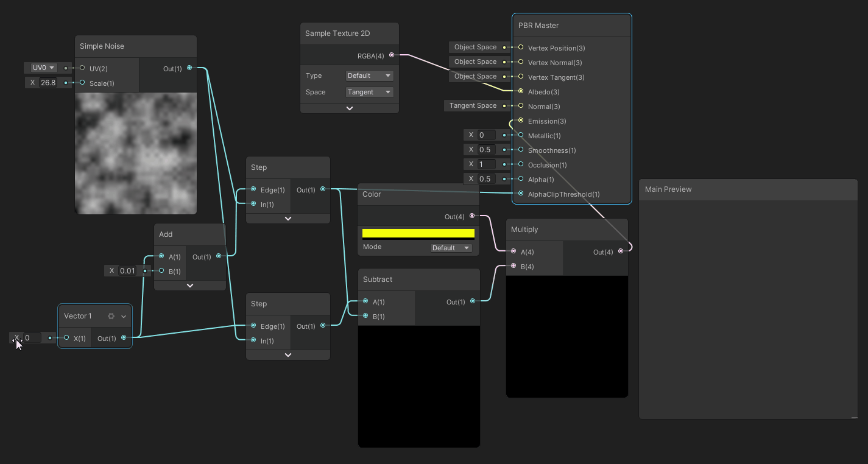This screenshot has width=868, height=464.
Task: Click the Subtract node Out(1) output port
Action: click(473, 301)
